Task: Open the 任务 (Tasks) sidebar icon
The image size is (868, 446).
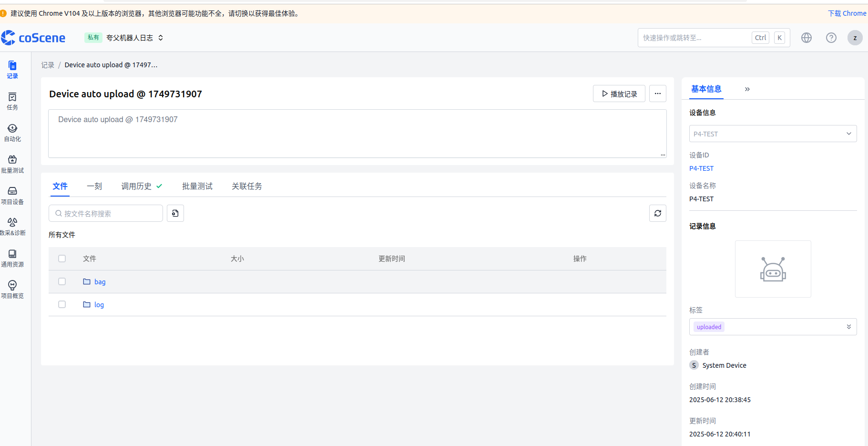Action: (12, 101)
